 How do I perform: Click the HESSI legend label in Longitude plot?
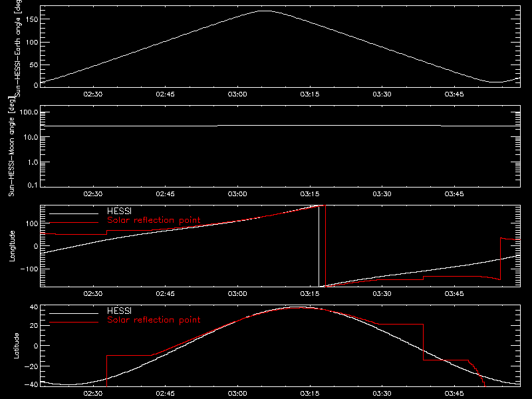119,211
